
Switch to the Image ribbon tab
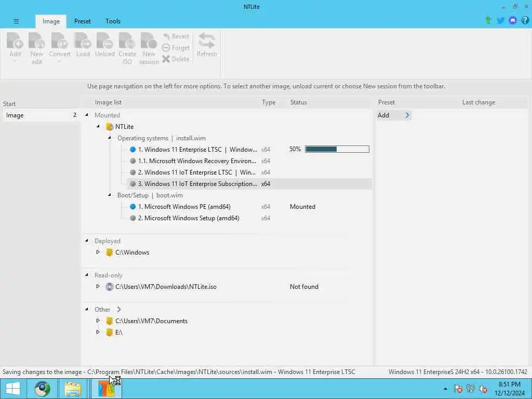click(x=51, y=21)
